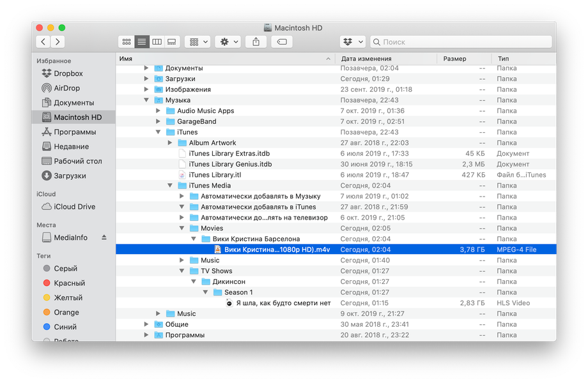This screenshot has width=588, height=383.
Task: Select list view mode toggle
Action: pyautogui.click(x=142, y=42)
